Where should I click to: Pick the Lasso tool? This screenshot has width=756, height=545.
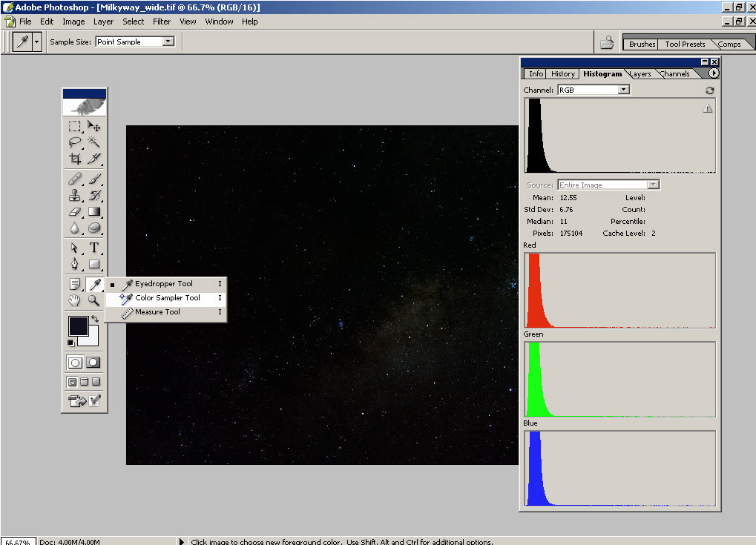75,142
